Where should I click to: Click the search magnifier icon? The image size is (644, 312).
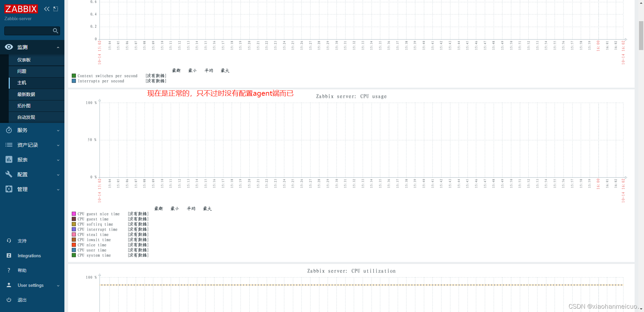(55, 31)
